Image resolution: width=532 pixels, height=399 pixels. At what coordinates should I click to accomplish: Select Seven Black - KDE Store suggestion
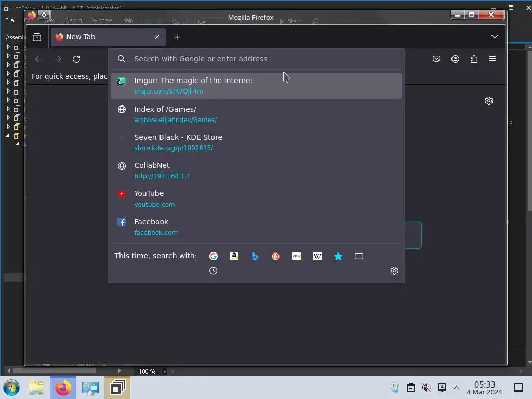coord(256,142)
